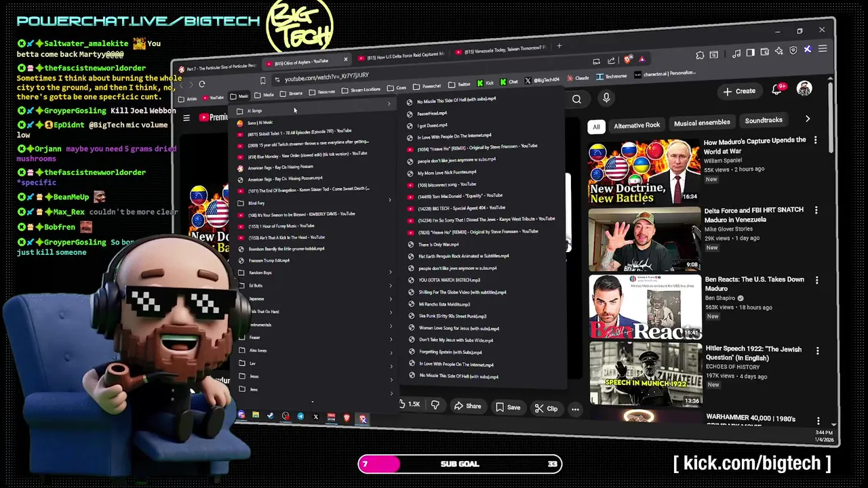868x488 pixels.
Task: Open the Telegram icon in the taskbar
Action: pos(300,416)
